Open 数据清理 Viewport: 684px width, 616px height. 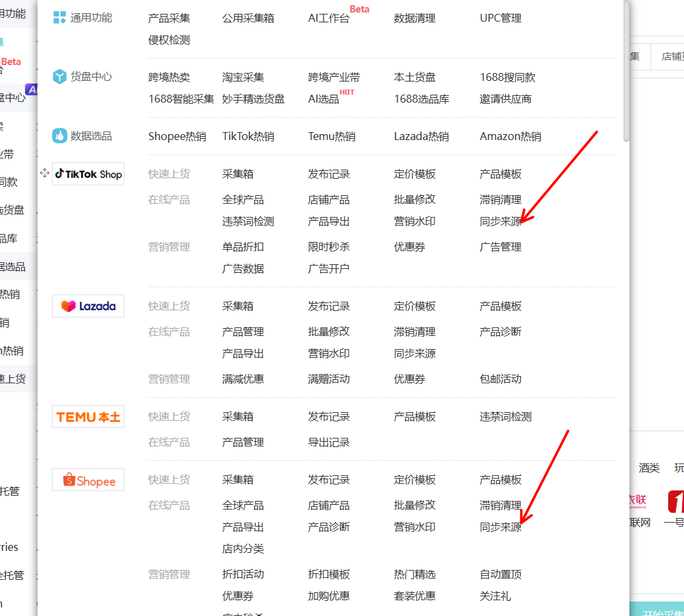415,18
